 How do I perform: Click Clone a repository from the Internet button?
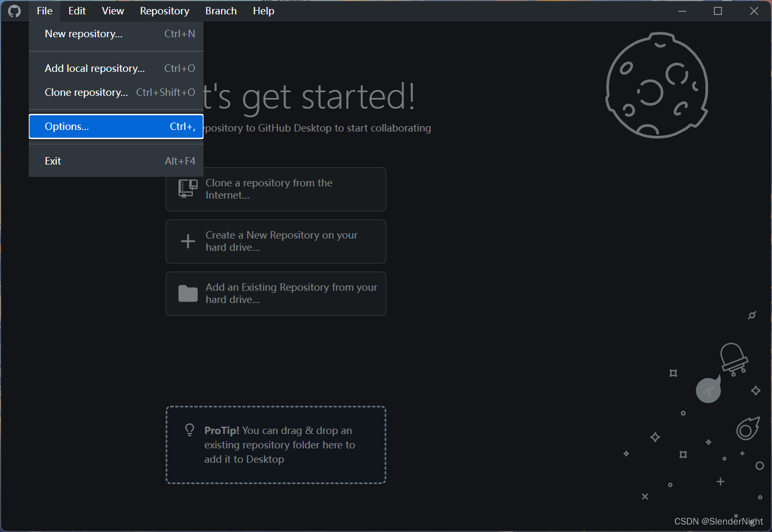pos(276,190)
